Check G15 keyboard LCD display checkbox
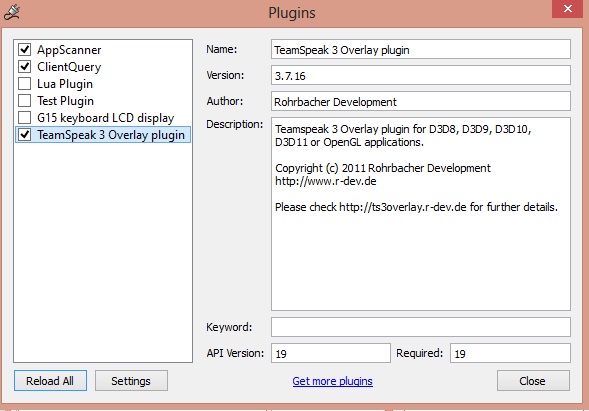The height and width of the screenshot is (411, 589). [24, 118]
